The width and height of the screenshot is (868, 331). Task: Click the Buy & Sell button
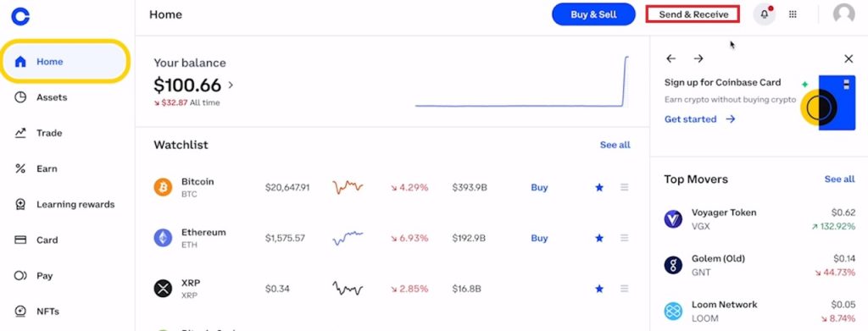click(593, 14)
